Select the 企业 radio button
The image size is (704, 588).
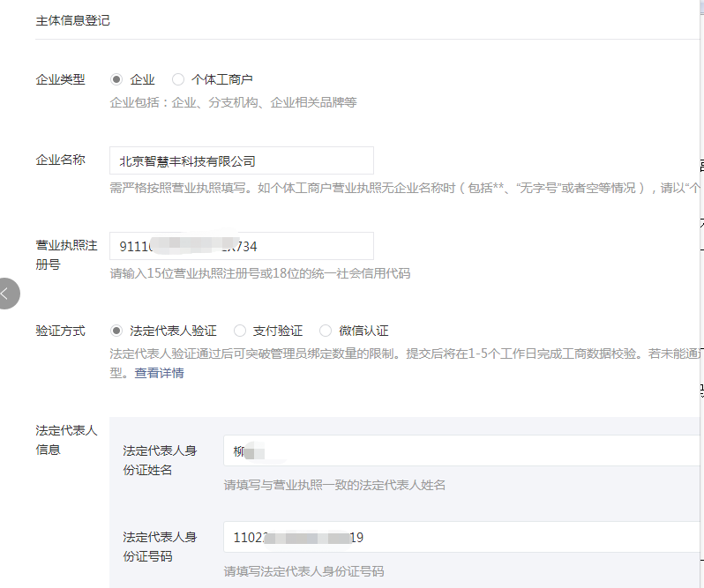[x=116, y=79]
